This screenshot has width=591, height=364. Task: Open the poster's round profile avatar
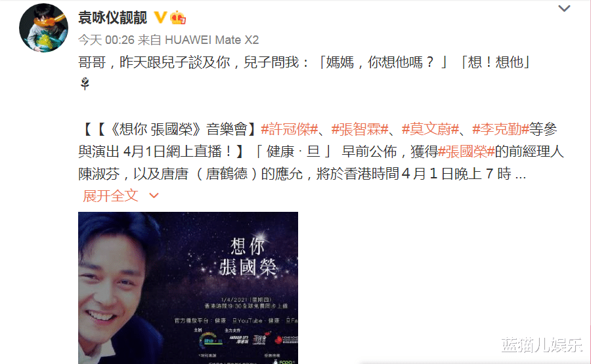coord(44,28)
